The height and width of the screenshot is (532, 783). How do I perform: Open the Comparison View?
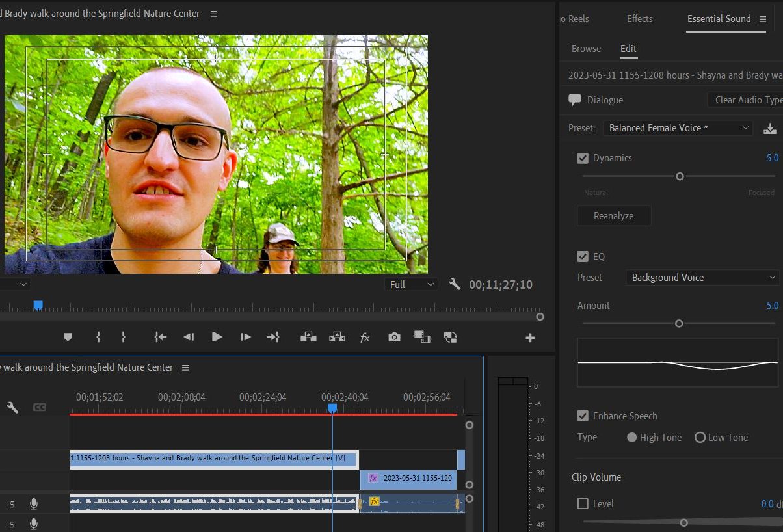pyautogui.click(x=423, y=337)
